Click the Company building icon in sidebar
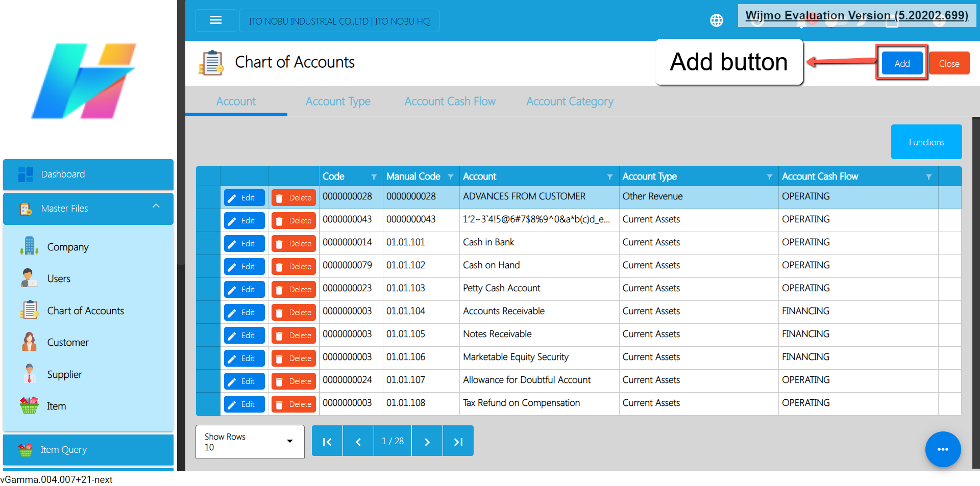The image size is (980, 486). coord(29,246)
